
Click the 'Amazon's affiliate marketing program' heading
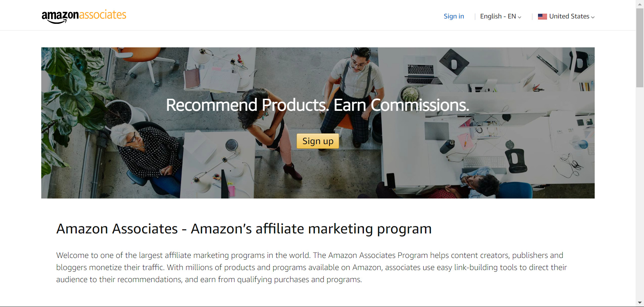pos(244,229)
